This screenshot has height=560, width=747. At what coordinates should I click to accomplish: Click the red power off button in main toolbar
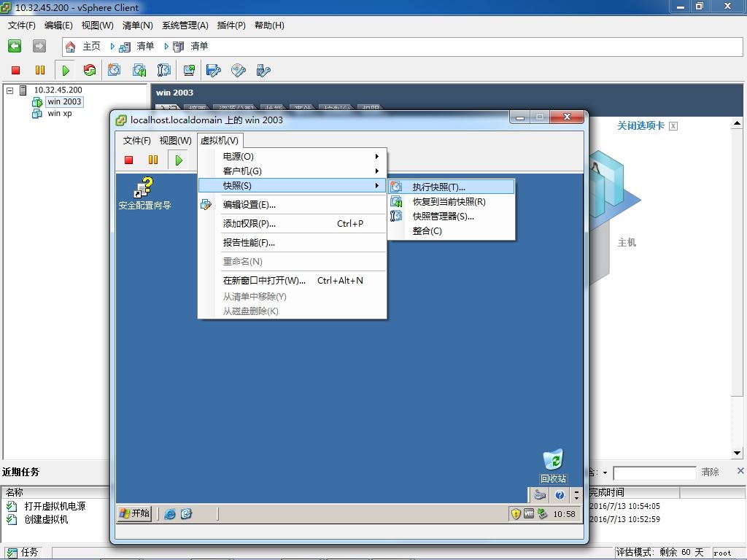coord(16,71)
